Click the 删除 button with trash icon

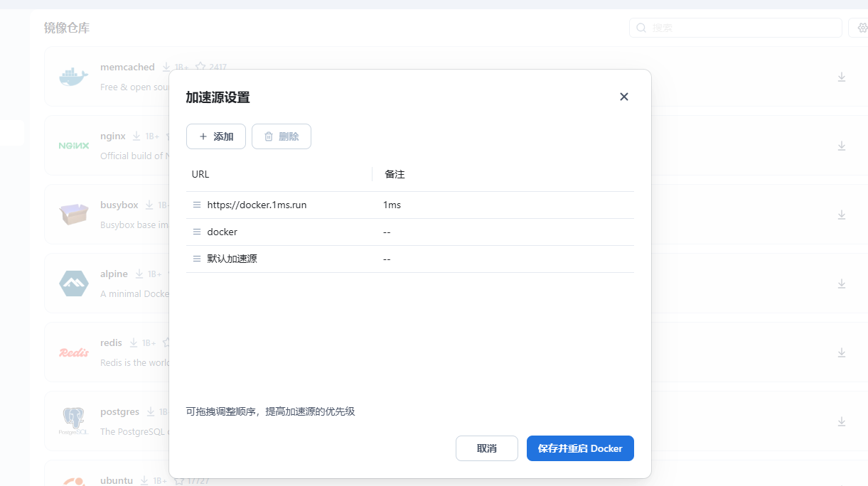282,136
